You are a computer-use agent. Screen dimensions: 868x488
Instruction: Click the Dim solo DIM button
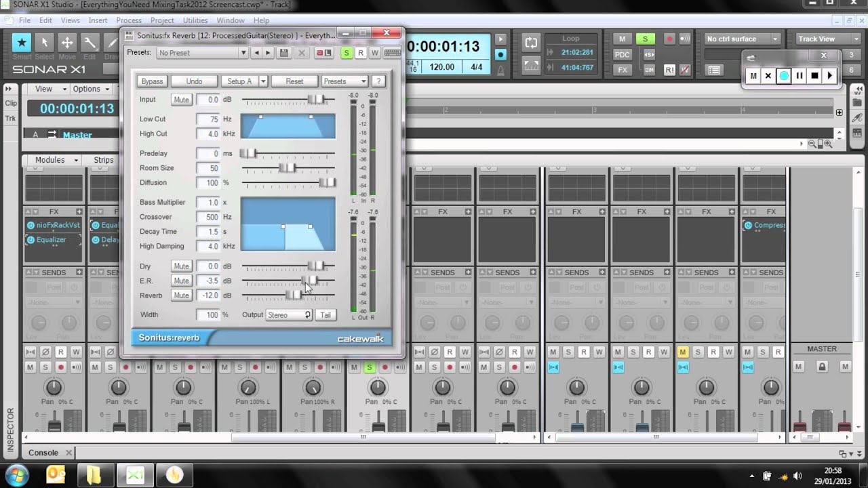pyautogui.click(x=649, y=70)
